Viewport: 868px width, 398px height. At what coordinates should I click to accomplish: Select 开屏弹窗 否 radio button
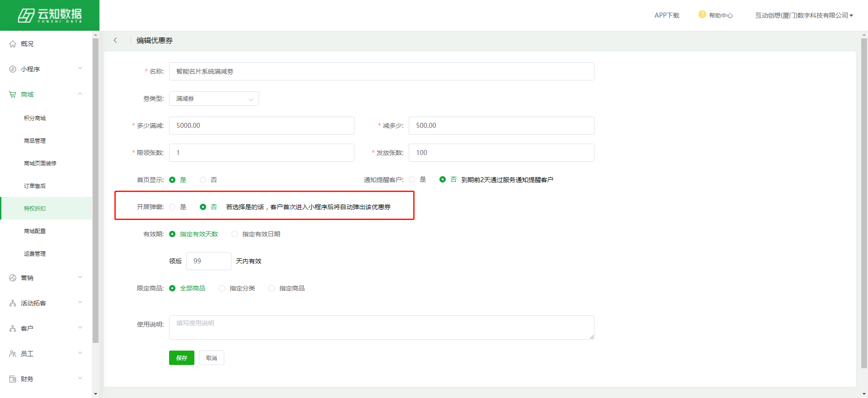click(203, 207)
